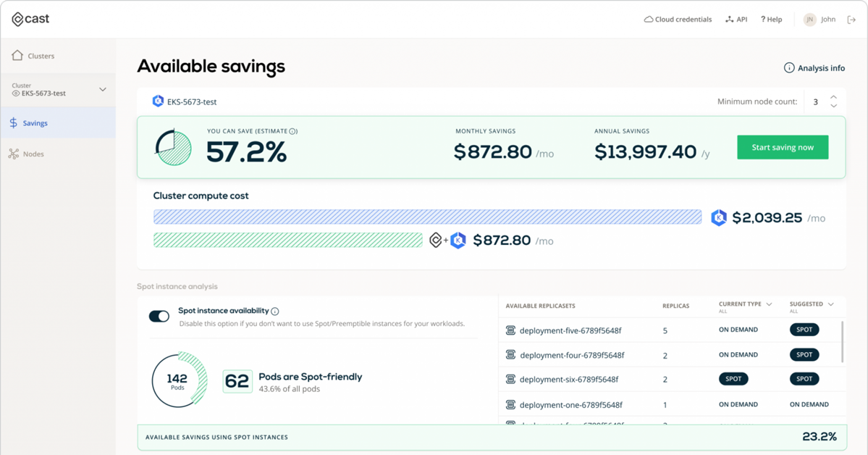Click the deployment-one-6789f5648f icon

[x=510, y=404]
